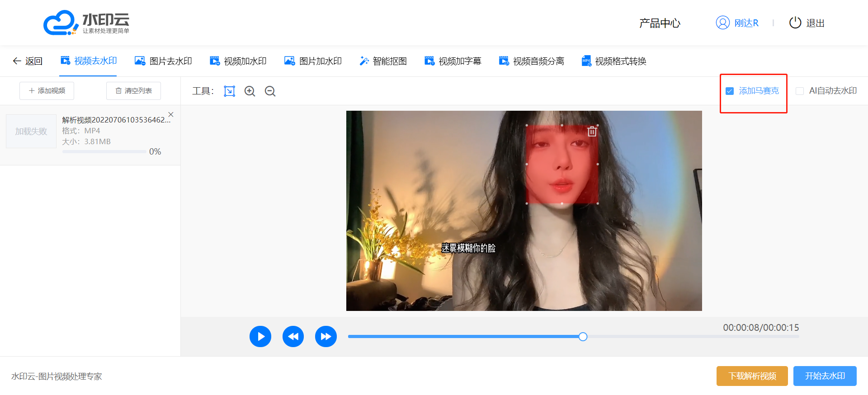Click inside the red mosaic selection box
The image size is (868, 395).
(x=562, y=165)
